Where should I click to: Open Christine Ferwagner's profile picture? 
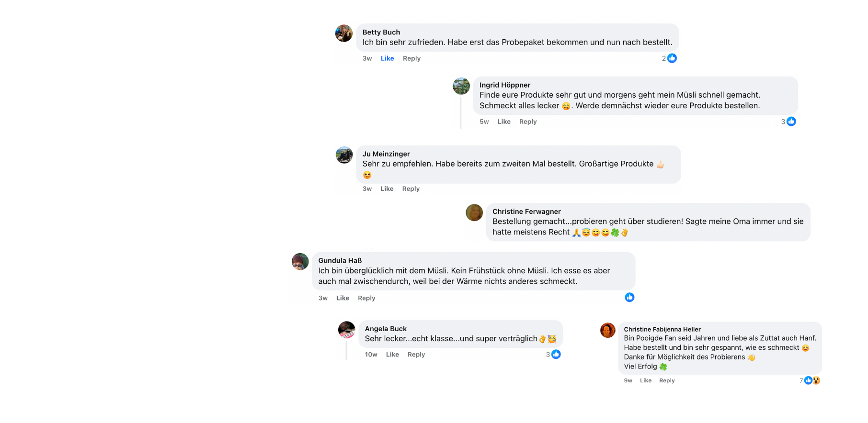coord(474,212)
